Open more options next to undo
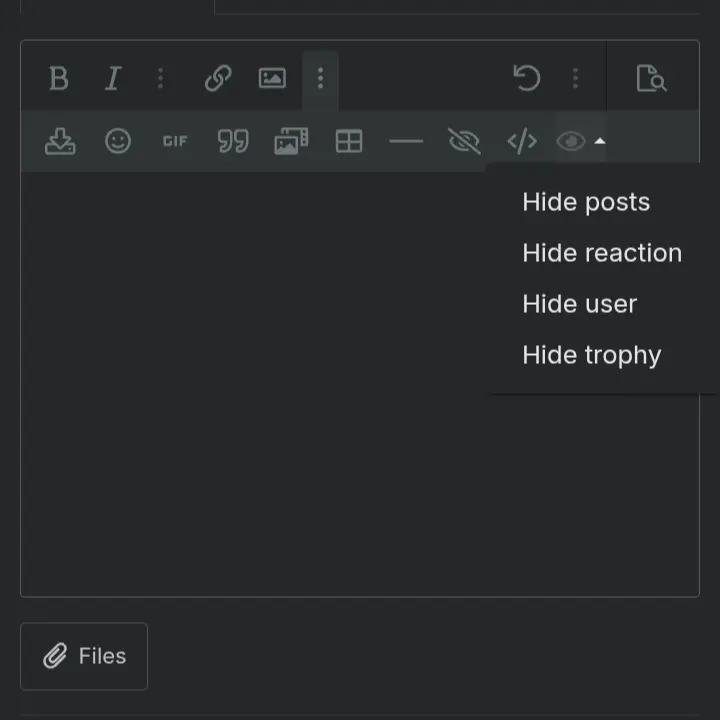The height and width of the screenshot is (720, 720). (x=575, y=78)
